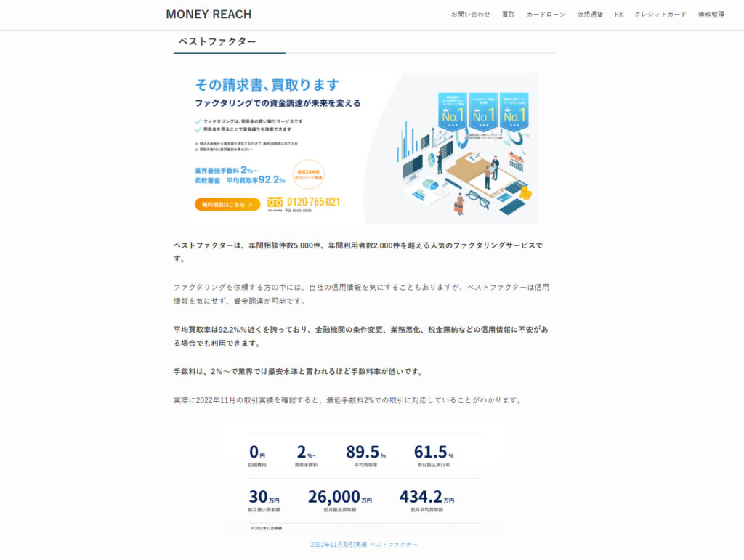Click the 0円 初期費用 figure
744x560 pixels.
point(257,455)
